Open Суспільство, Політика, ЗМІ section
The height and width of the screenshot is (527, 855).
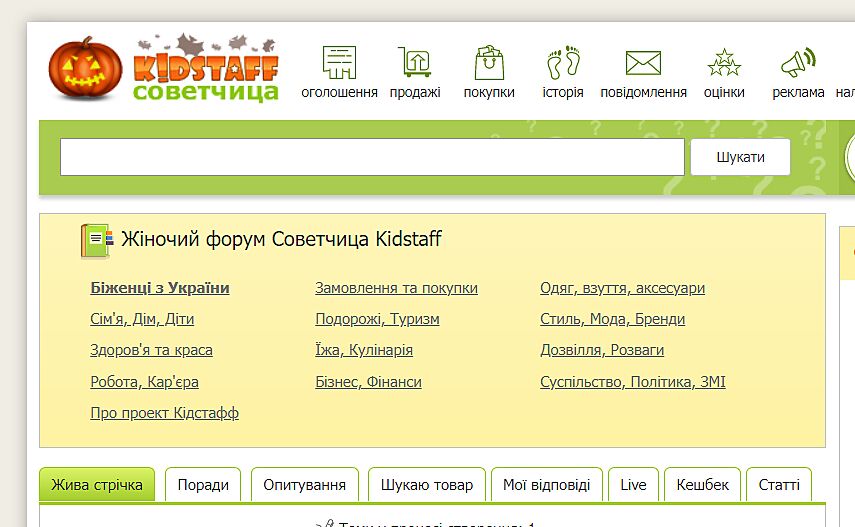[x=632, y=382]
